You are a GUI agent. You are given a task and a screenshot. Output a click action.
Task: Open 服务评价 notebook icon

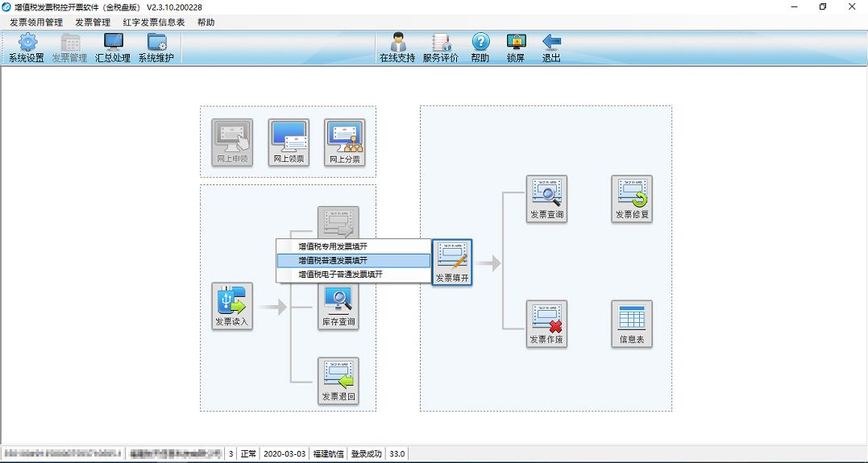(441, 48)
